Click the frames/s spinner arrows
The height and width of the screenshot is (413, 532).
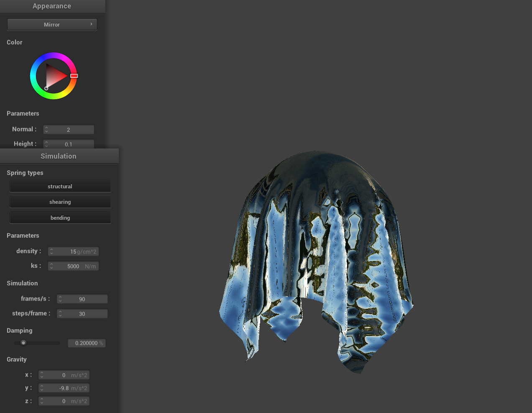(60, 299)
